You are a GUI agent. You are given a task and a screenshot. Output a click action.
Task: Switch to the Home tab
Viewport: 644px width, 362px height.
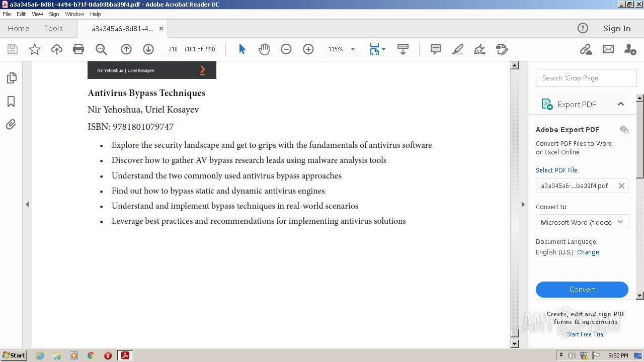coord(19,28)
